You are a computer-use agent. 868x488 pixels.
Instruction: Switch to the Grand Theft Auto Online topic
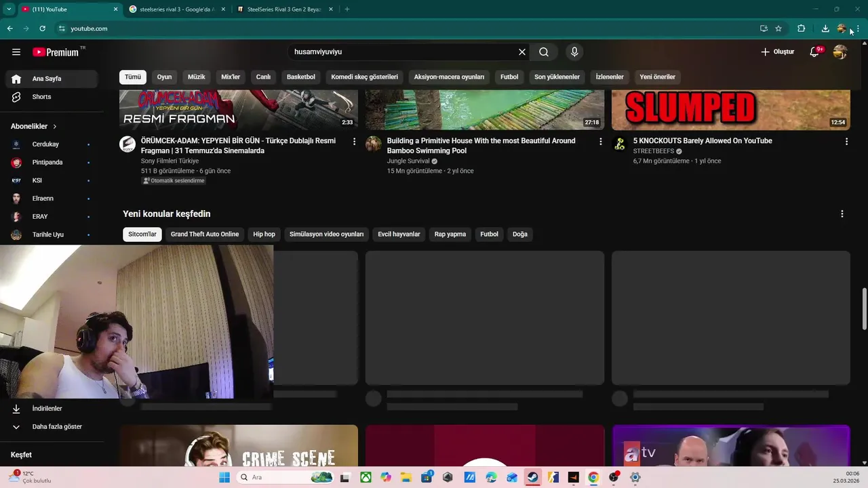(205, 235)
